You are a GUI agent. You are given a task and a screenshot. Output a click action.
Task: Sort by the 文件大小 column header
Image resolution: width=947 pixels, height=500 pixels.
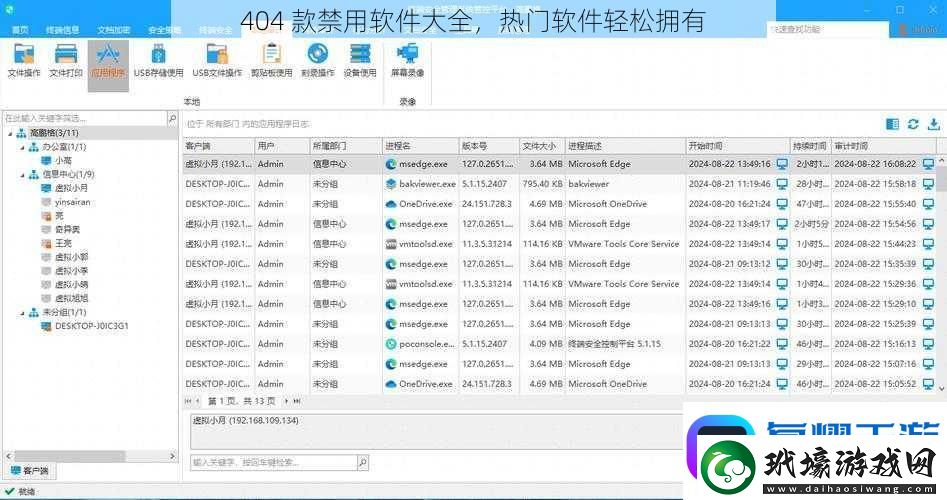542,146
